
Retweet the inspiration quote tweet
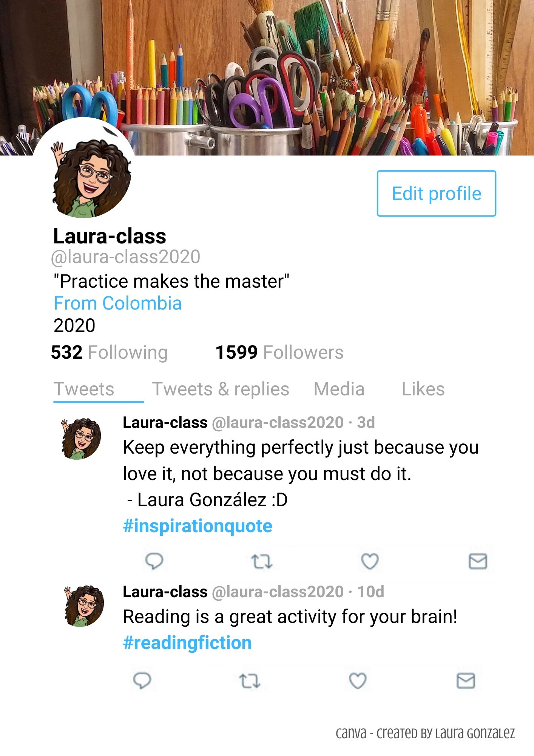pyautogui.click(x=262, y=561)
